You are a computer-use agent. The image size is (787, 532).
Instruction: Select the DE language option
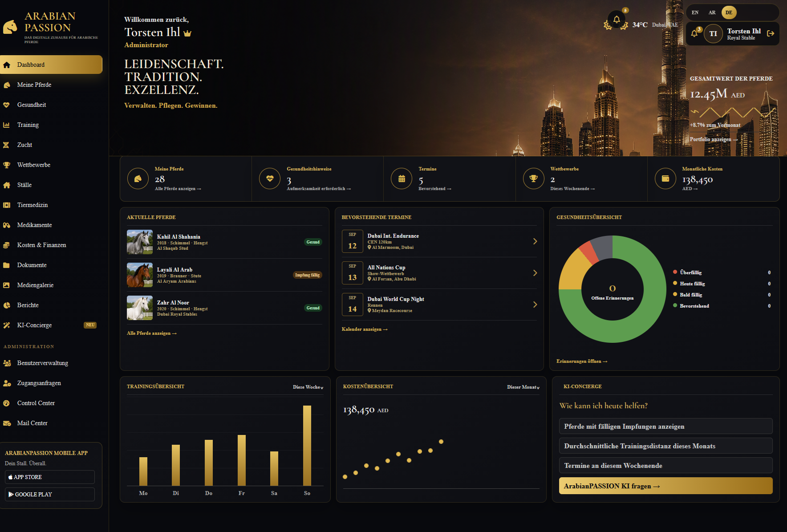(x=729, y=12)
